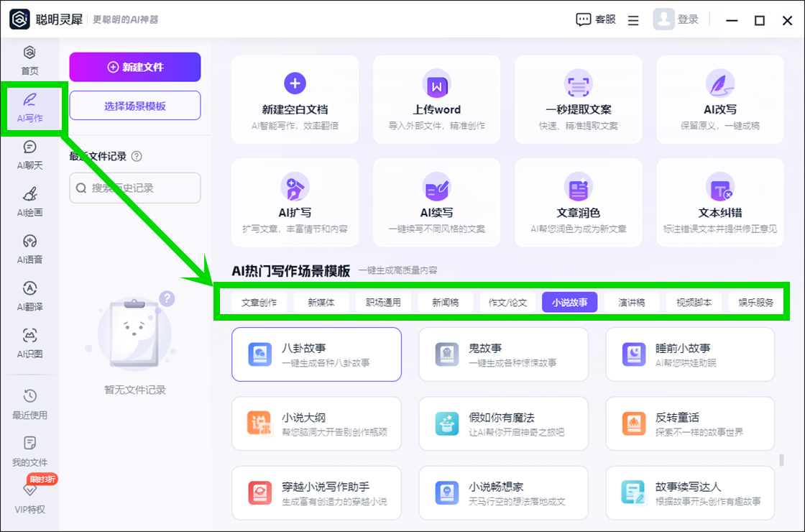Click the template list vertical scrollbar
Screen dimensions: 805x532
coord(781,460)
